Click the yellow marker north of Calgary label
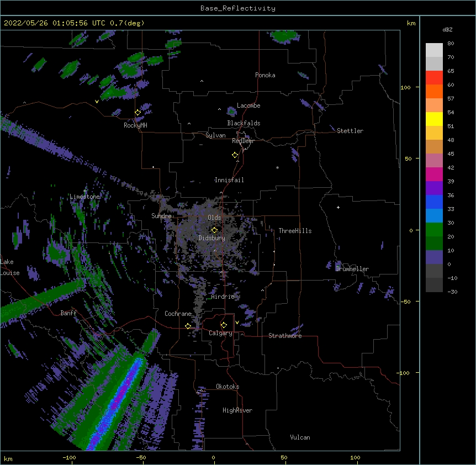This screenshot has height=465, width=476. (x=224, y=325)
